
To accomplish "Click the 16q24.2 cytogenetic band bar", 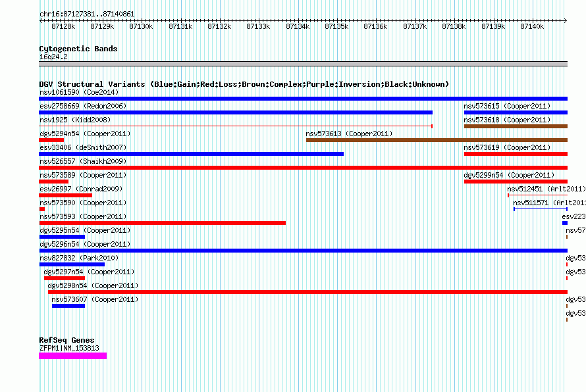I will pos(303,64).
